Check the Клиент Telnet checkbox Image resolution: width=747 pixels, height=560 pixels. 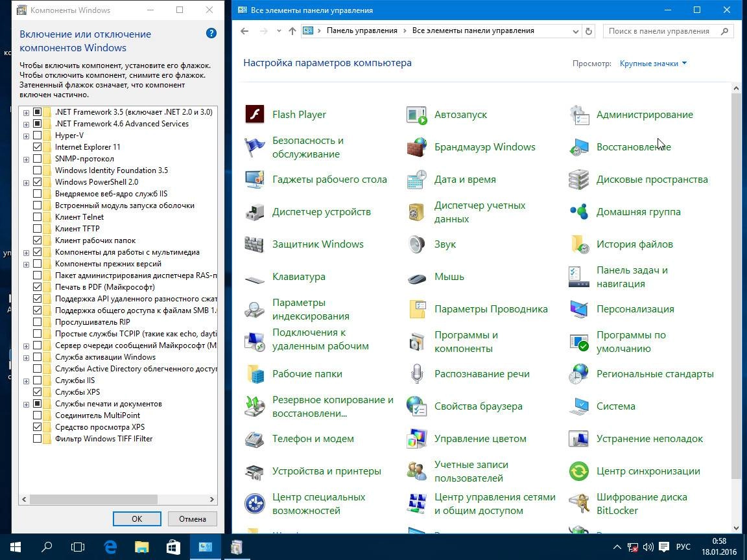[x=37, y=216]
